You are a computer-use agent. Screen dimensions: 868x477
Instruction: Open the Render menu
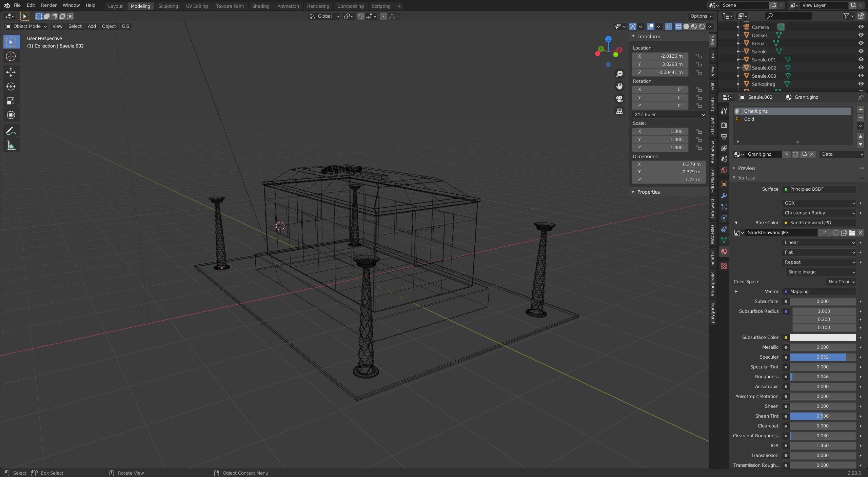pos(48,5)
